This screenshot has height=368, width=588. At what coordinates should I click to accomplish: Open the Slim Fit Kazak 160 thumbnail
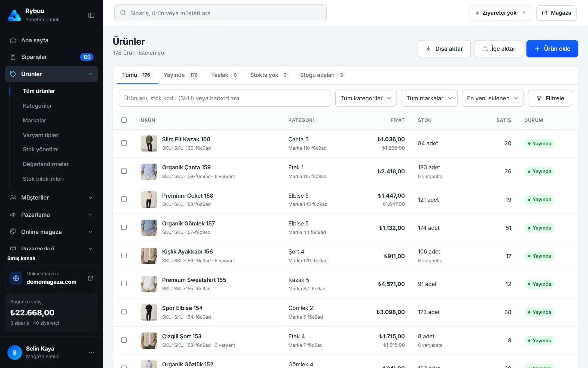[149, 143]
